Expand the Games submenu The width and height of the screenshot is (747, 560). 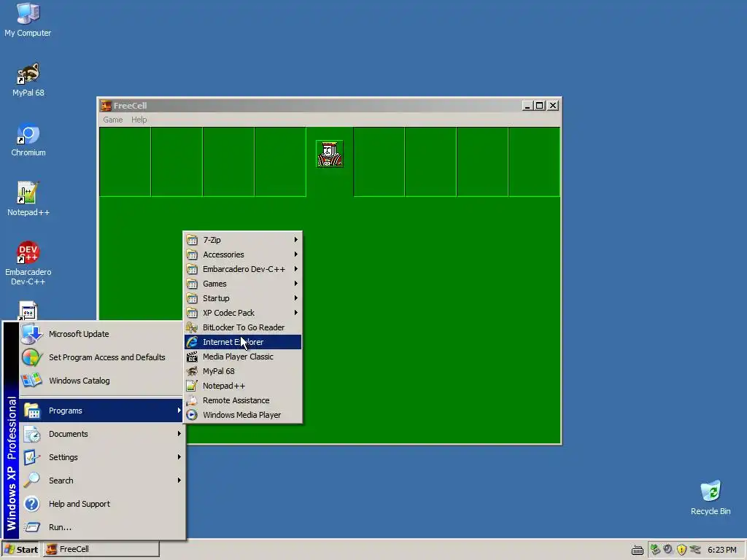click(x=243, y=284)
